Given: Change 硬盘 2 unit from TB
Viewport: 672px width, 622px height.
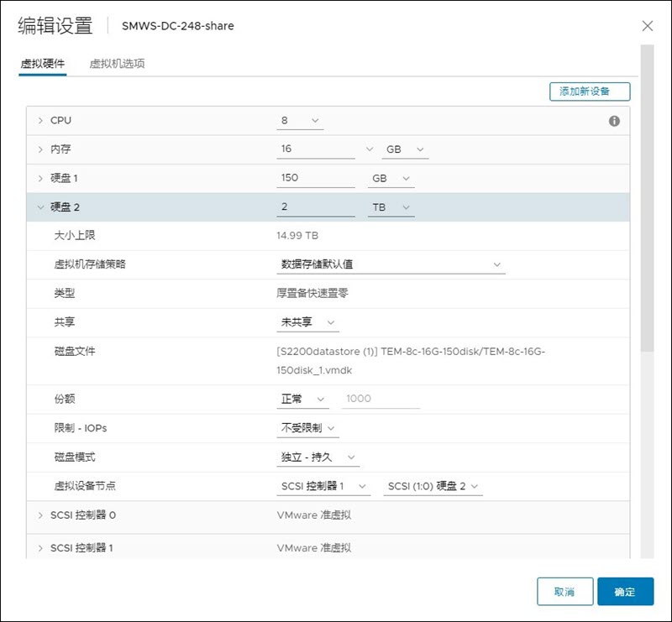Looking at the screenshot, I should pyautogui.click(x=391, y=207).
